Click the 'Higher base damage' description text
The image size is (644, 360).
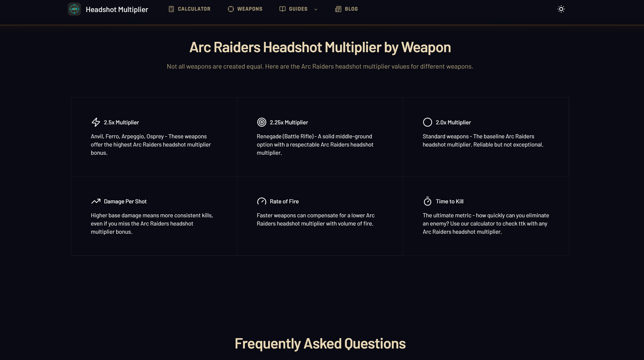(152, 224)
